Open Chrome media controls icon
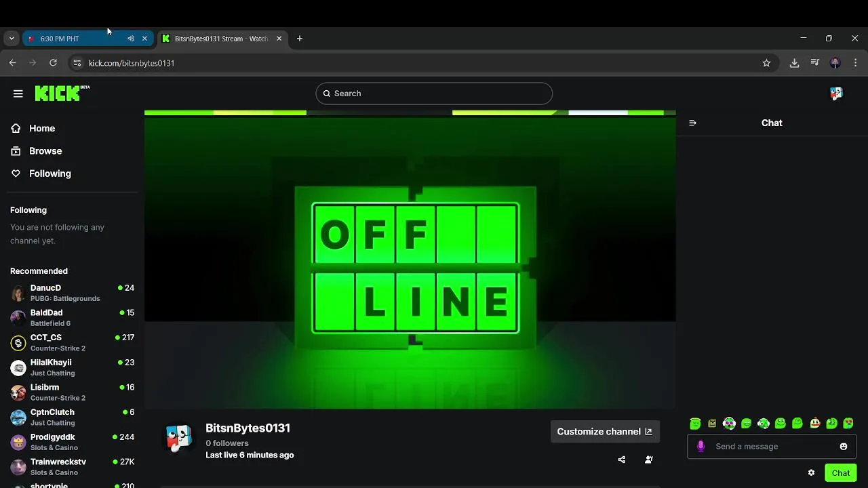The height and width of the screenshot is (488, 868). (x=815, y=63)
